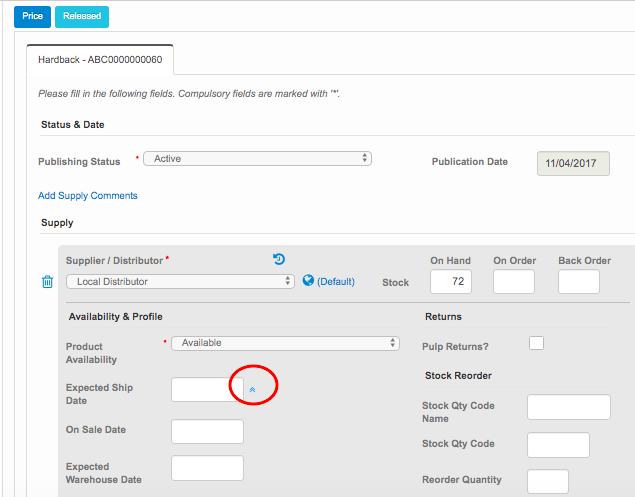Screen dimensions: 635x497
Task: Expand the Supplier / Distributor dropdown
Action: pyautogui.click(x=180, y=282)
